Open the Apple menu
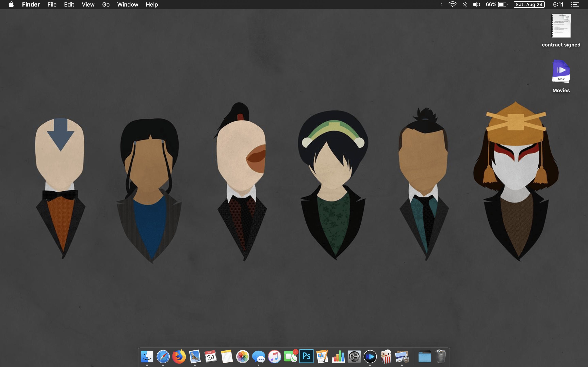Screen dimensions: 588x367 tap(11, 5)
